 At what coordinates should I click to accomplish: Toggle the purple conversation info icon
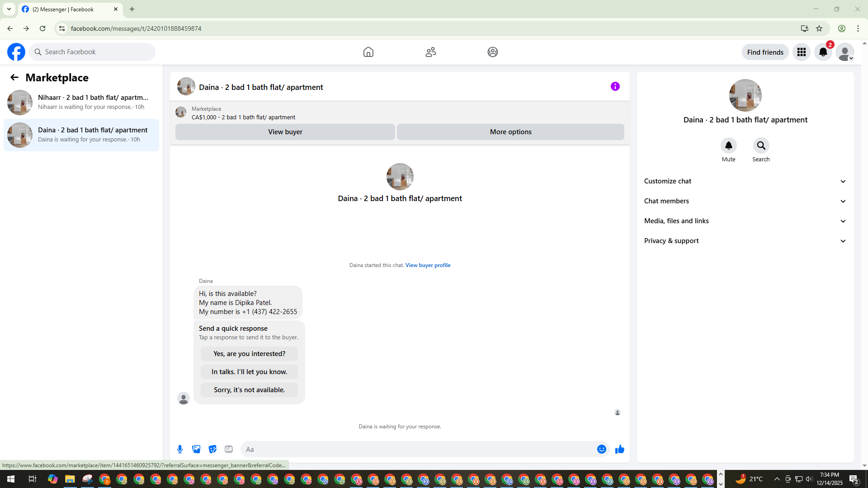coord(615,86)
